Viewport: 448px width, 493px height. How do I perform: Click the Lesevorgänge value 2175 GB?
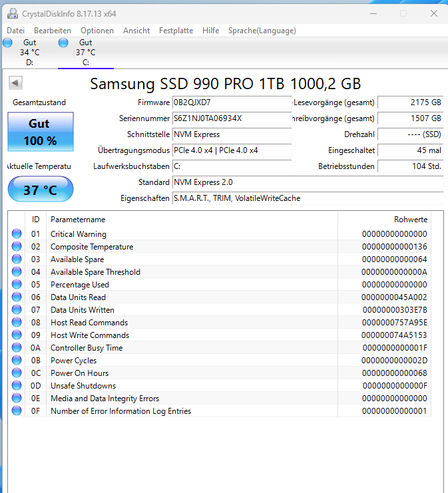tap(411, 102)
